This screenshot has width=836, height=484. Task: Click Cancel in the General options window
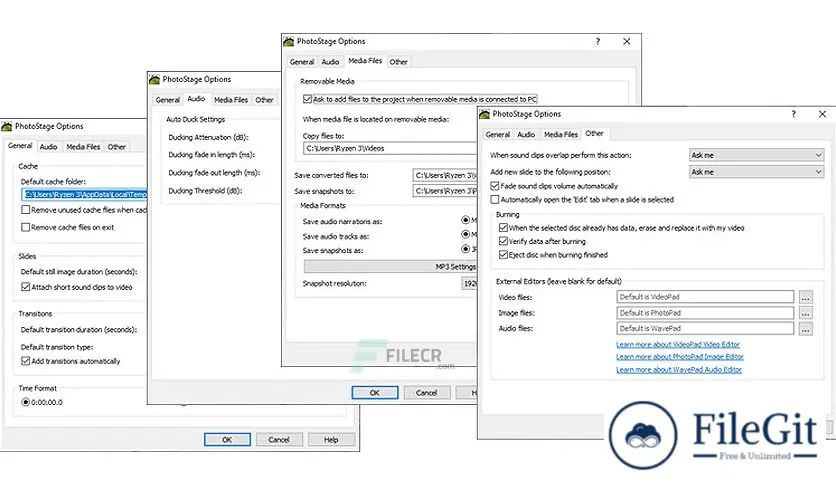click(x=279, y=440)
